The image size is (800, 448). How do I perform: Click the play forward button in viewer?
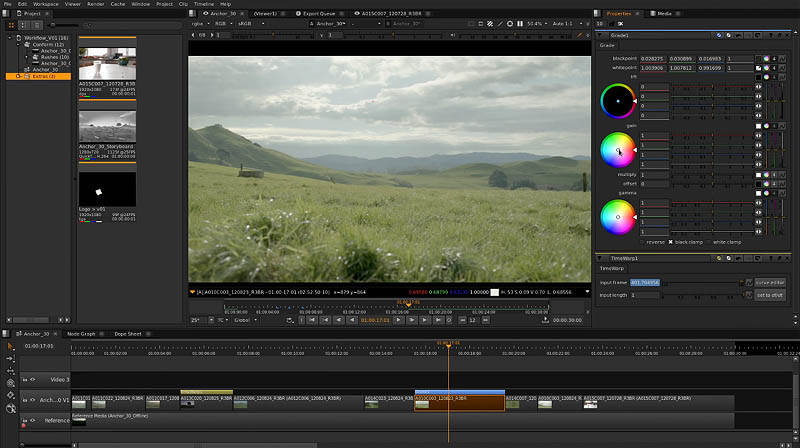(x=399, y=320)
